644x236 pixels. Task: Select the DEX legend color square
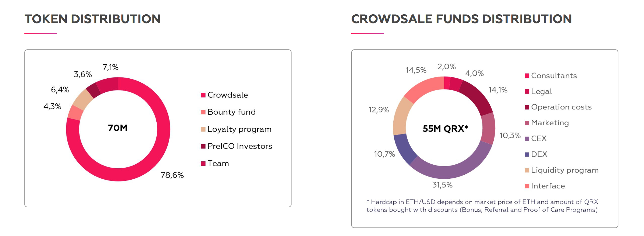(x=527, y=154)
